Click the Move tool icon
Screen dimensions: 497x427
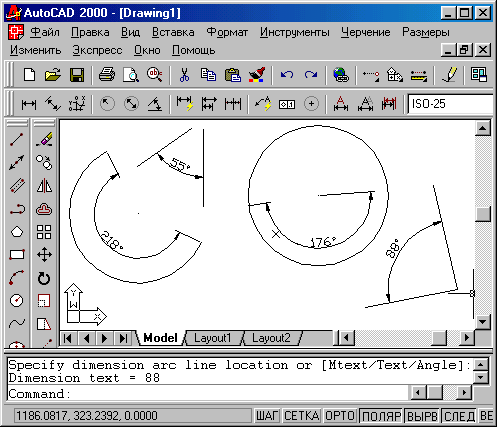pyautogui.click(x=44, y=255)
